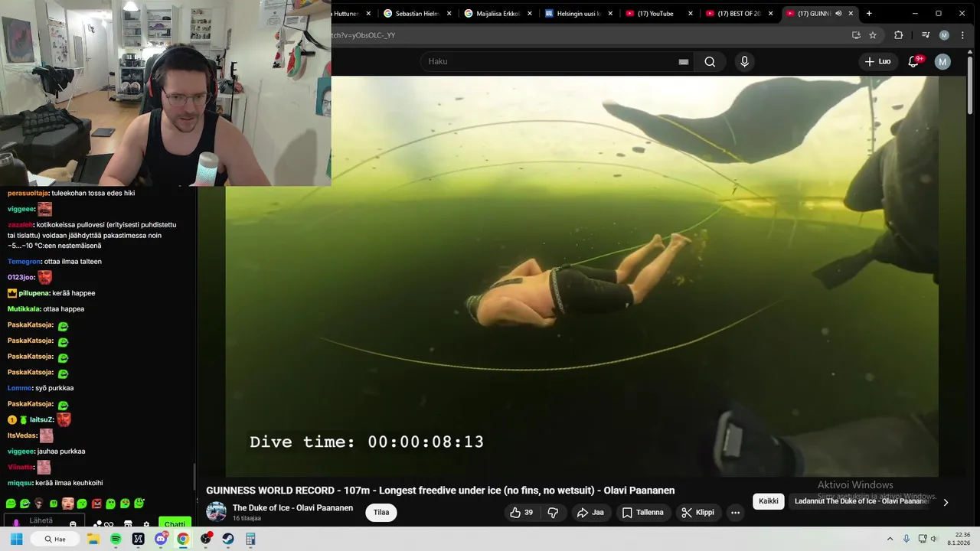Open the on-screen keyboard in search box
The width and height of the screenshot is (980, 551).
point(684,62)
